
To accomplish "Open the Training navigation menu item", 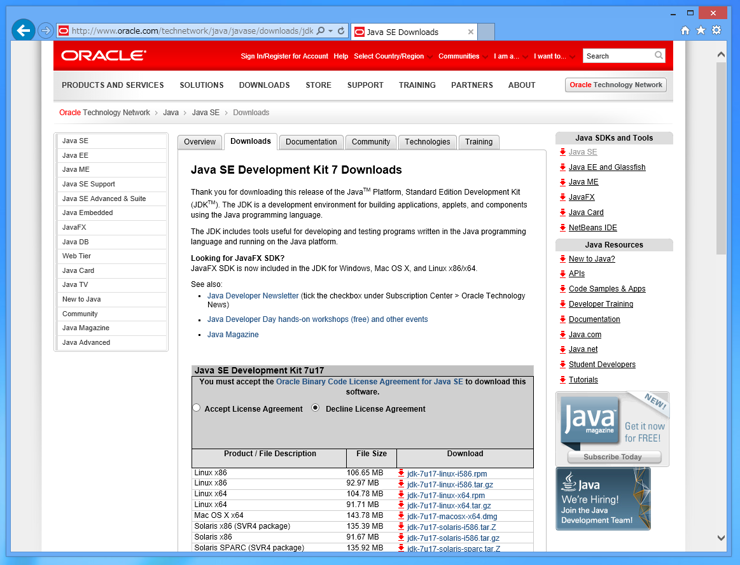I will [417, 85].
